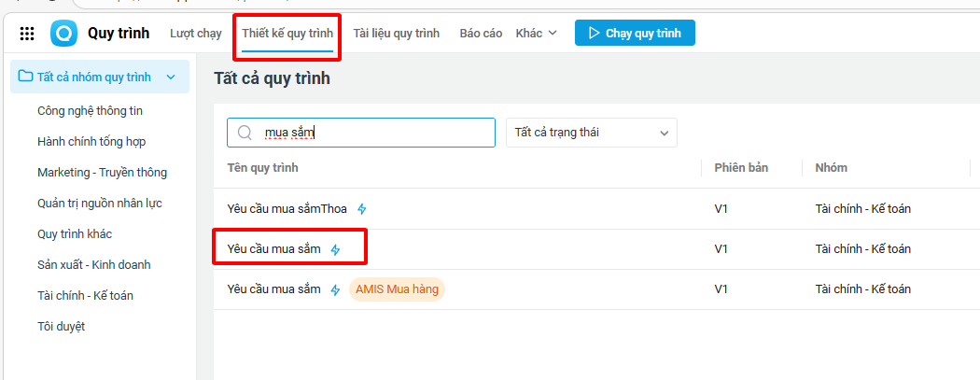Open the app launcher grid icon

coord(27,34)
